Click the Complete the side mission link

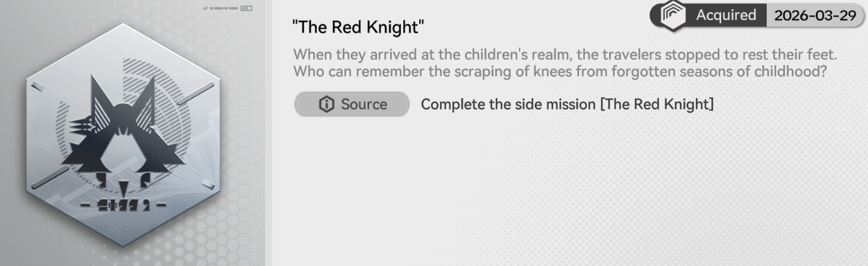click(568, 104)
